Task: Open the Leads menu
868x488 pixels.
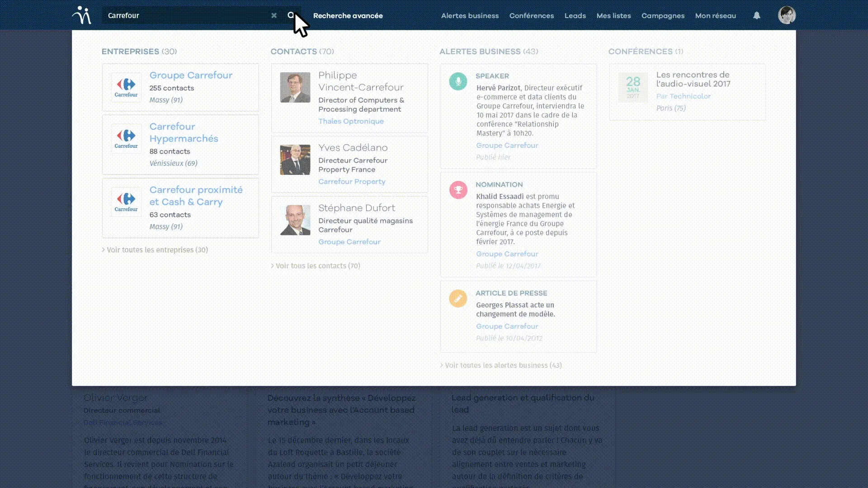Action: tap(575, 15)
